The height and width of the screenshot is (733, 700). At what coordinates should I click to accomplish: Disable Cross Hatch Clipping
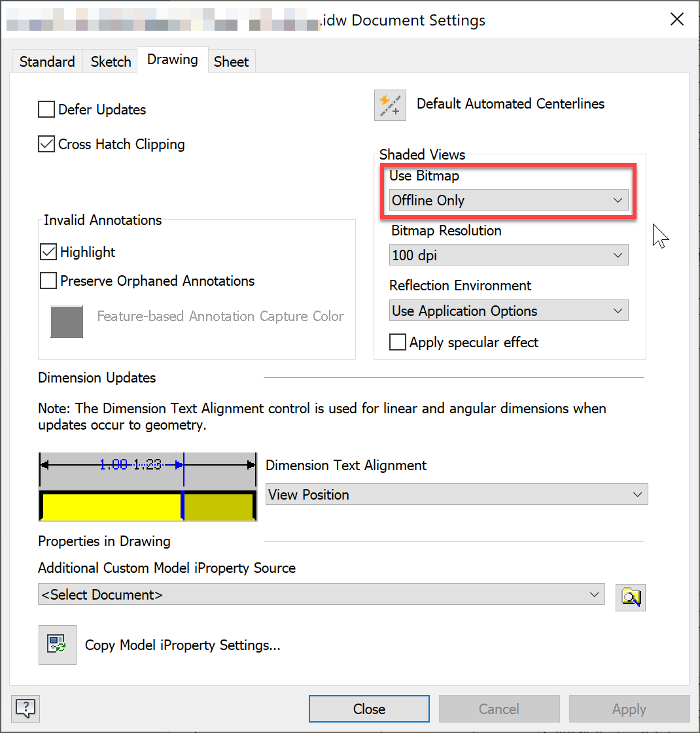point(46,144)
